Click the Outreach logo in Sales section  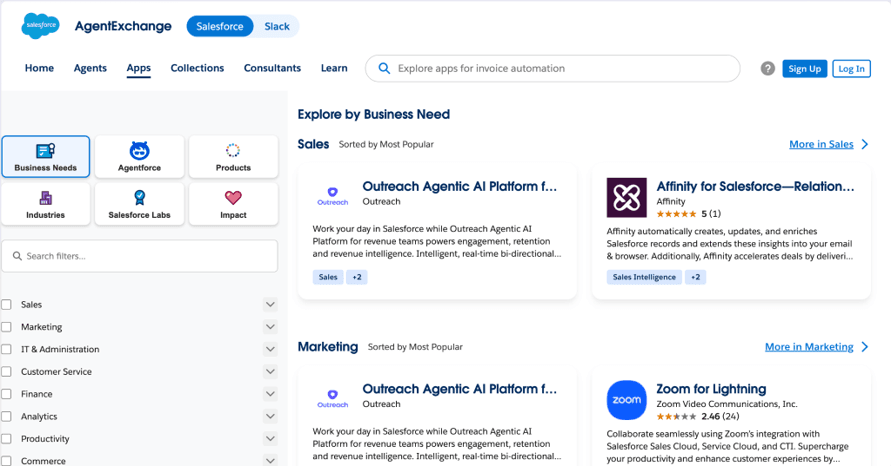332,196
